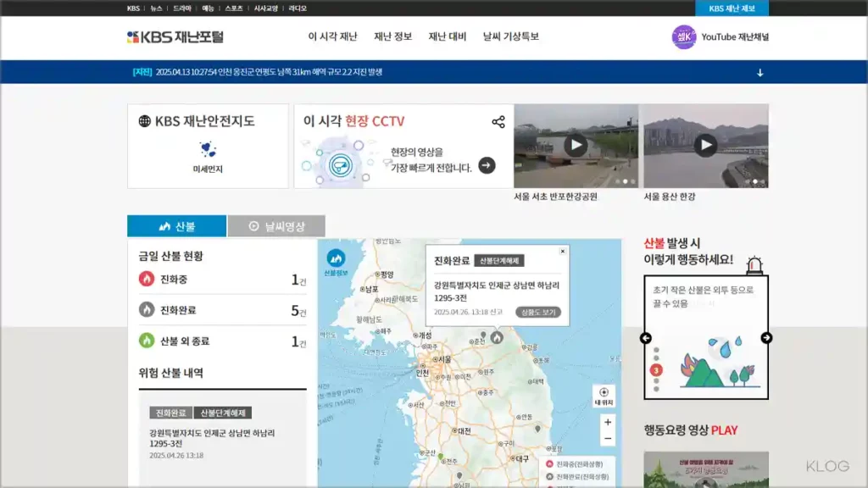Click the gray fire marker on map
The image size is (868, 488).
tap(497, 337)
